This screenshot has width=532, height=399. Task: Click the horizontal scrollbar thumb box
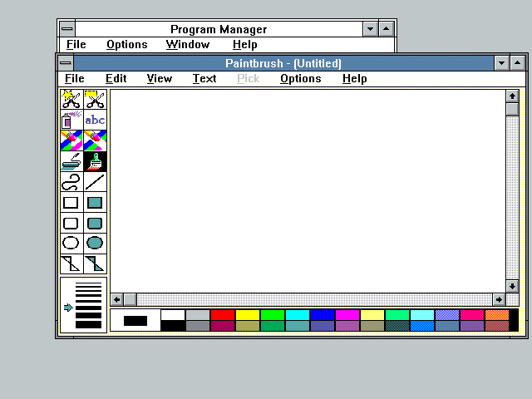point(130,299)
